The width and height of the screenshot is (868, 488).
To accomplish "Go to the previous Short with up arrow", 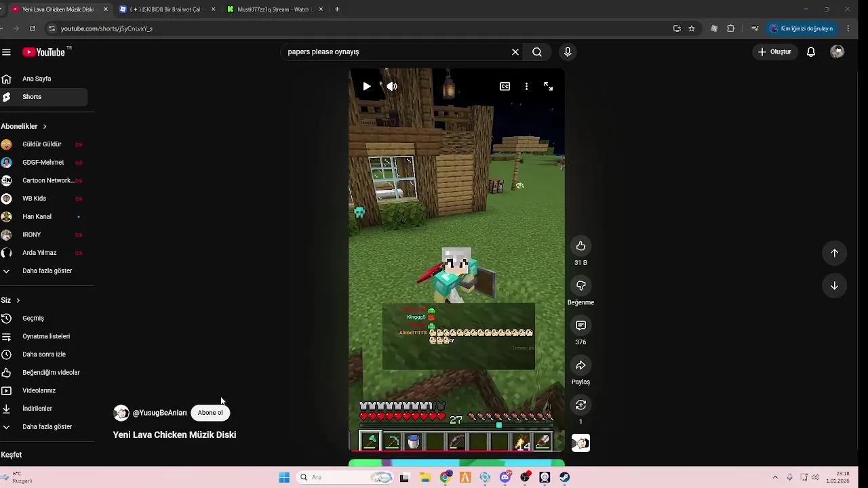I will (x=835, y=253).
